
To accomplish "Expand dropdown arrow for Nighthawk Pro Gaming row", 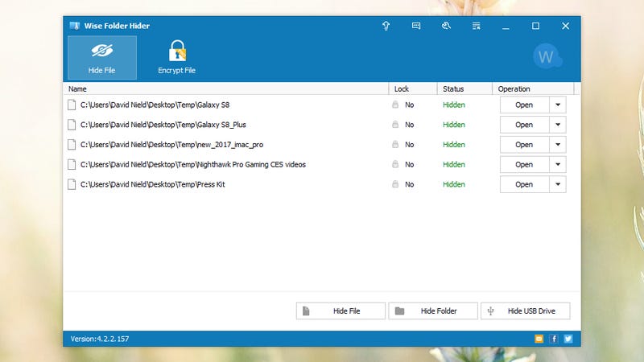I will 558,165.
